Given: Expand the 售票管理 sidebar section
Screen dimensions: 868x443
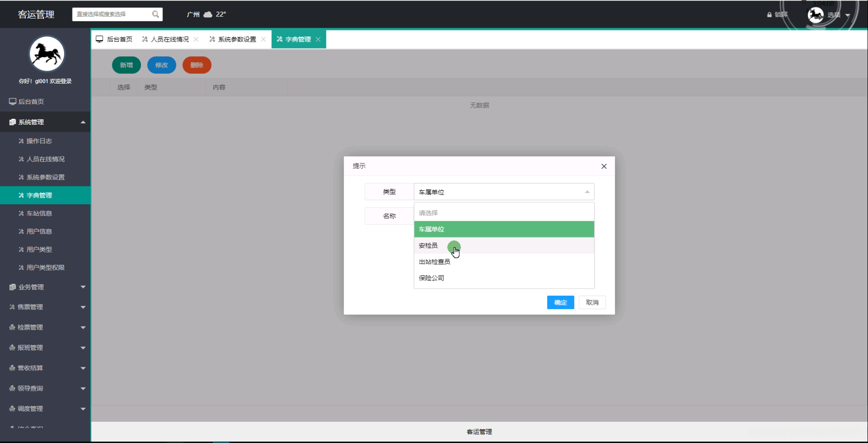Looking at the screenshot, I should pyautogui.click(x=45, y=307).
